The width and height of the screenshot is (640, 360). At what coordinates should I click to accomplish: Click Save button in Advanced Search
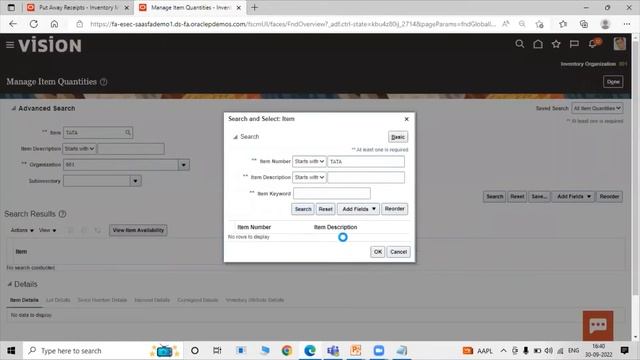539,197
